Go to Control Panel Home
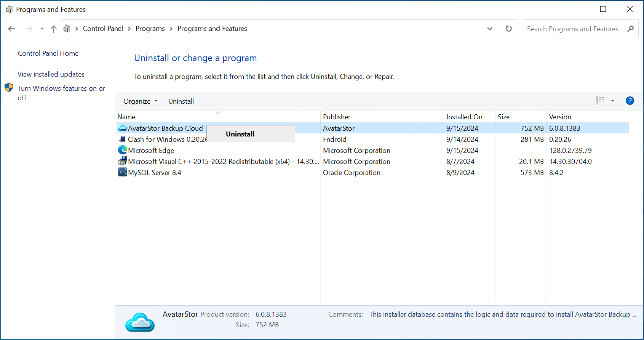 tap(48, 53)
